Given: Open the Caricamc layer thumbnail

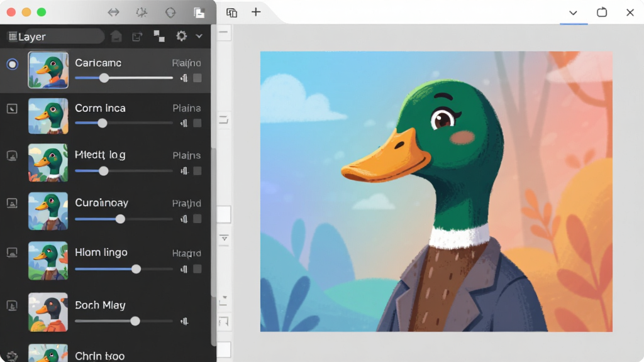Looking at the screenshot, I should coord(48,70).
